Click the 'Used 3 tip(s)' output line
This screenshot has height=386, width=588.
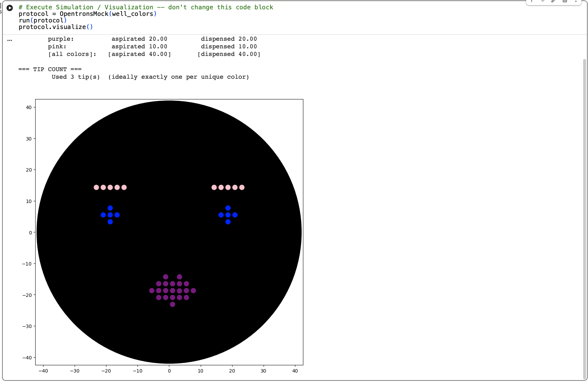(x=150, y=77)
